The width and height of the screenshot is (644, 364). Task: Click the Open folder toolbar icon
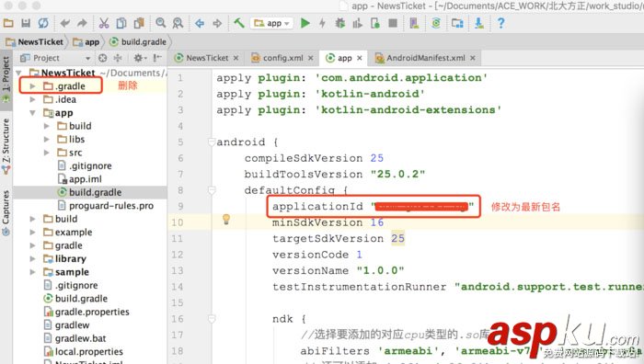point(8,23)
